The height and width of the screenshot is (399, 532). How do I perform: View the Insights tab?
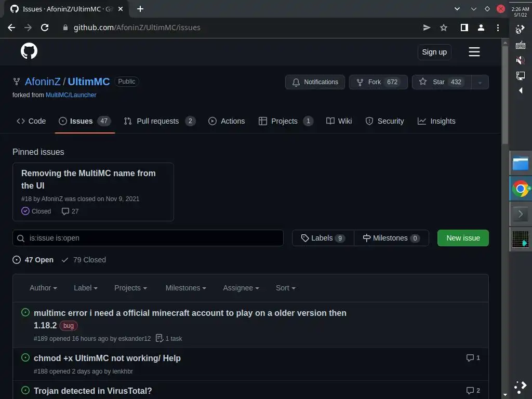436,121
